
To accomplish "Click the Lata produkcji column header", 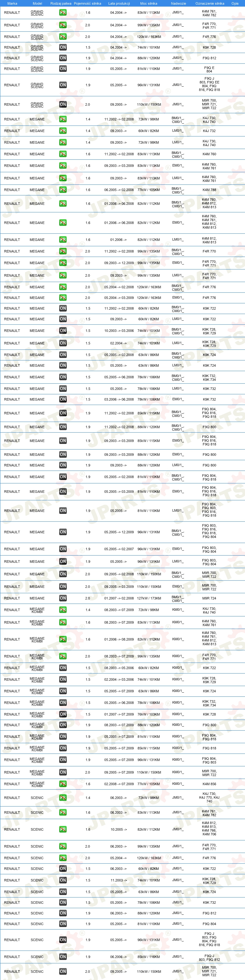I will [x=119, y=3].
